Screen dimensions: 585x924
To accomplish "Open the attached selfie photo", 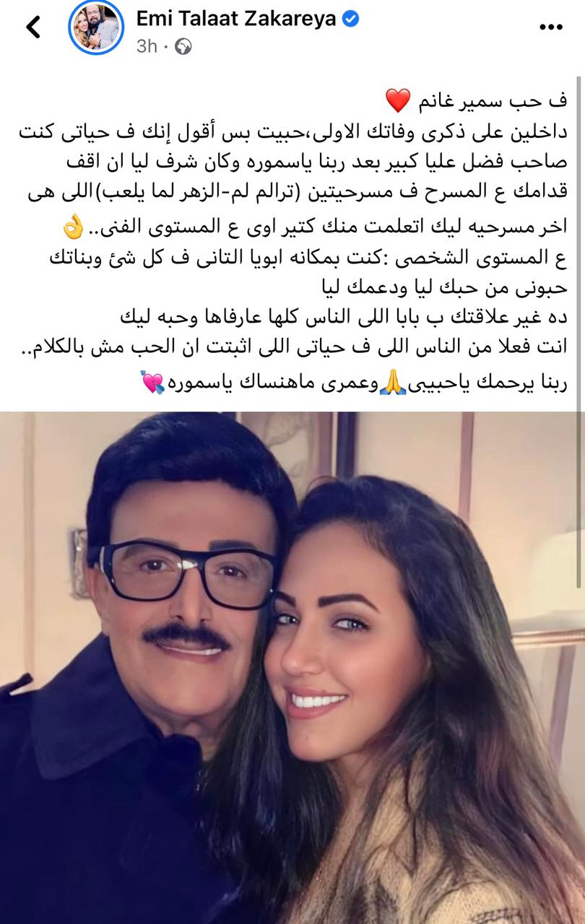I will point(292,668).
